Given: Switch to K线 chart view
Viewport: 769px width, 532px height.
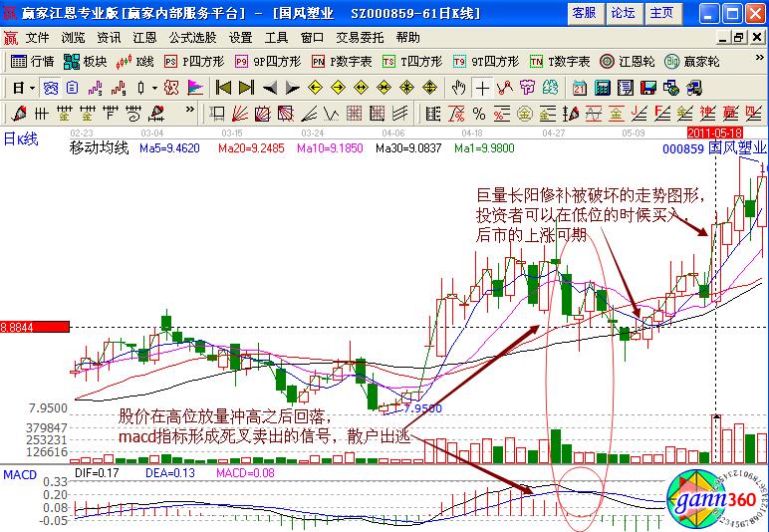Looking at the screenshot, I should point(135,61).
